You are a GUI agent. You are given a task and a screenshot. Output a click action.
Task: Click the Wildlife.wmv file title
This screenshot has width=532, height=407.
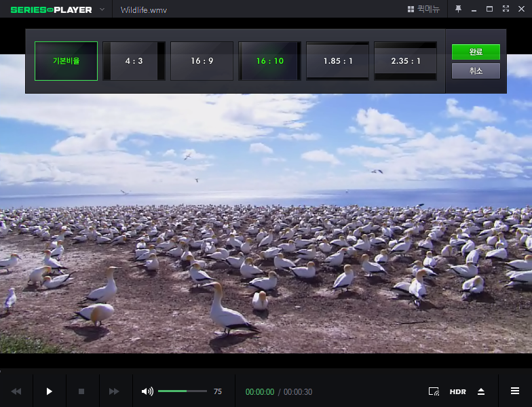pyautogui.click(x=144, y=10)
